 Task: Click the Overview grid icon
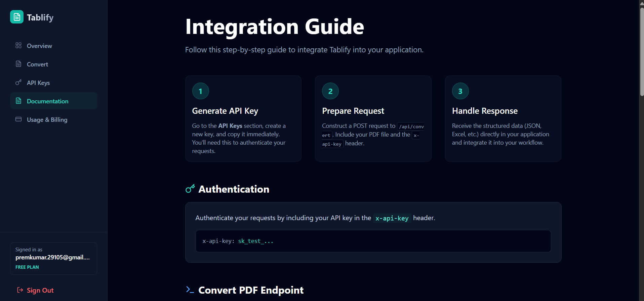pos(18,45)
